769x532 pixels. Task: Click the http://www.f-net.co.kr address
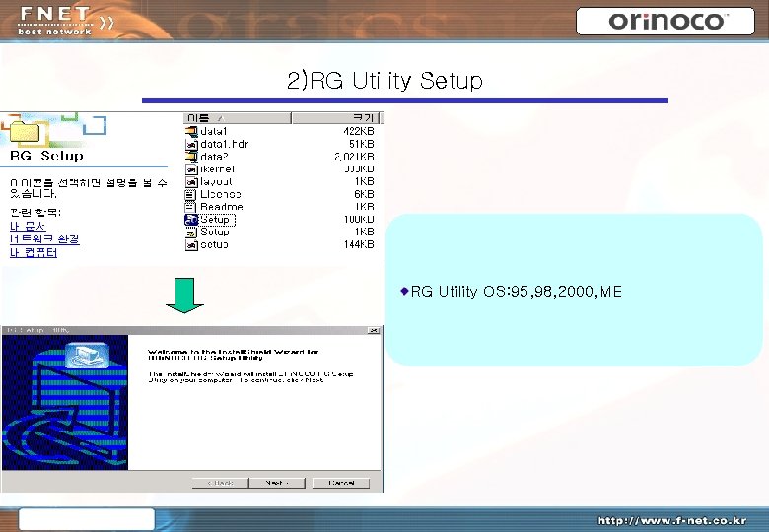[672, 521]
